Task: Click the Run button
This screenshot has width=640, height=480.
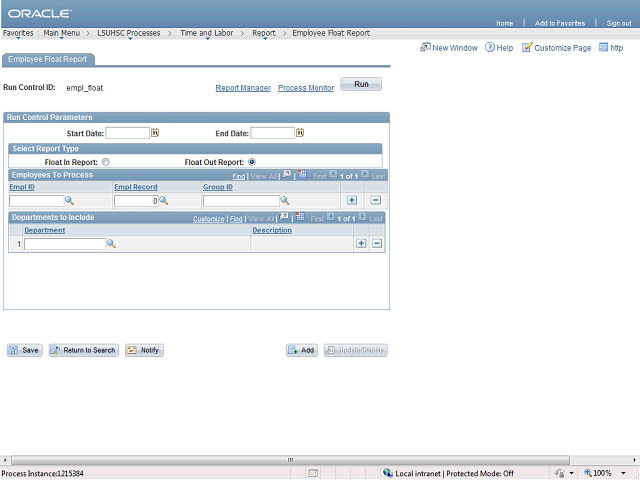Action: tap(361, 84)
